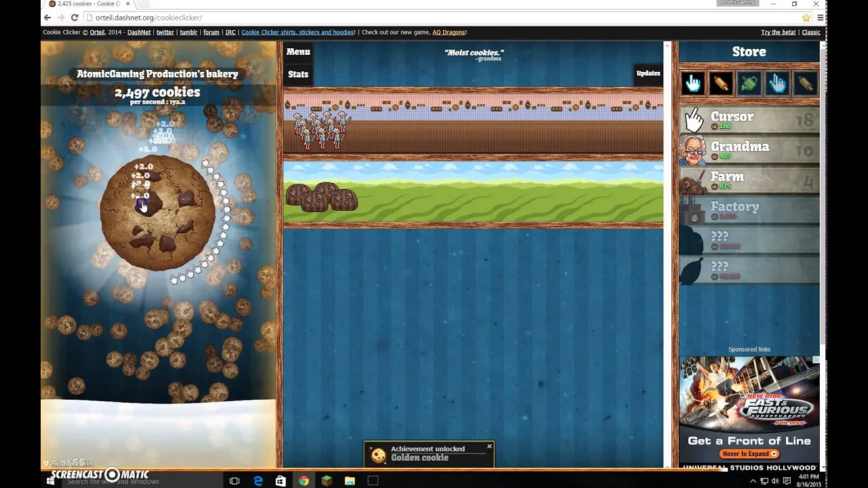Open the Updates log
The image size is (868, 488).
pos(648,73)
